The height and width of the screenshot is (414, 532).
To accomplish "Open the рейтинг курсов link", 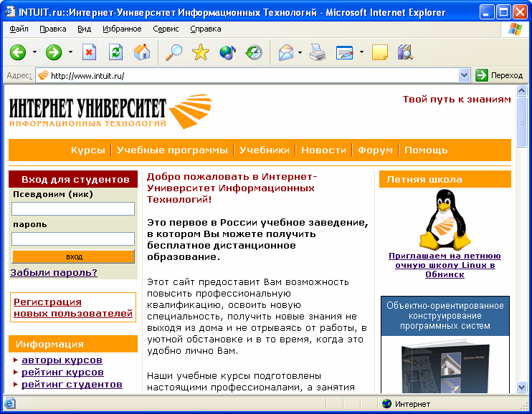I will 62,372.
